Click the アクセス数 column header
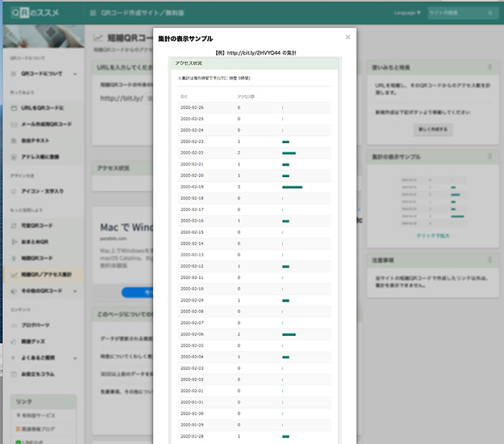The height and width of the screenshot is (444, 504). point(246,96)
